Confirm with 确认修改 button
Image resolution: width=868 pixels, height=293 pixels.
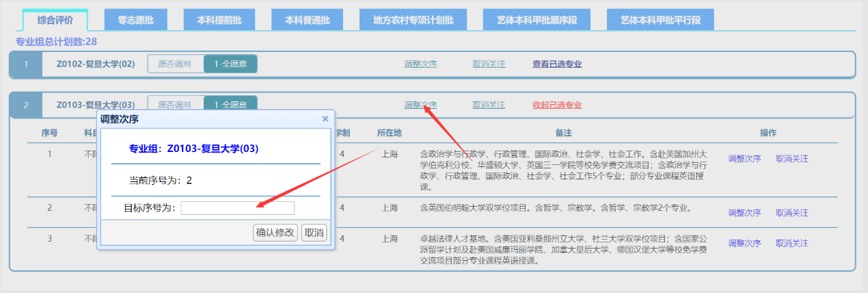(x=275, y=233)
